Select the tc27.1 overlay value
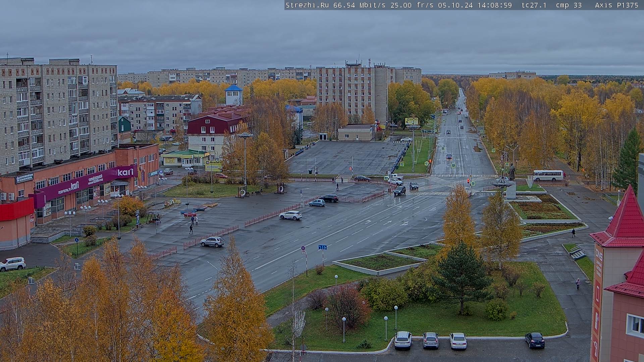The width and height of the screenshot is (644, 362). click(534, 5)
